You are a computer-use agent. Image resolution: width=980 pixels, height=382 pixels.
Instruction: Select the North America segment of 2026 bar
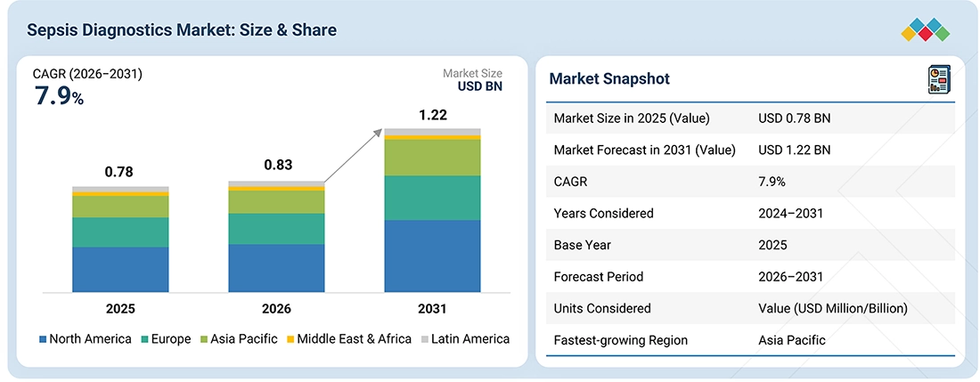(276, 268)
